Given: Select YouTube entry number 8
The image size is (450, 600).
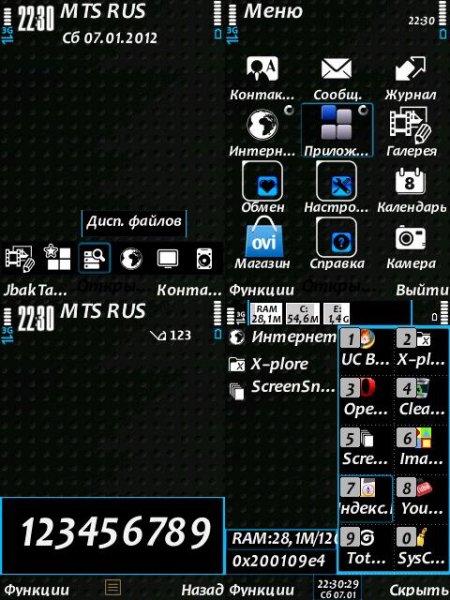Looking at the screenshot, I should pos(422,497).
